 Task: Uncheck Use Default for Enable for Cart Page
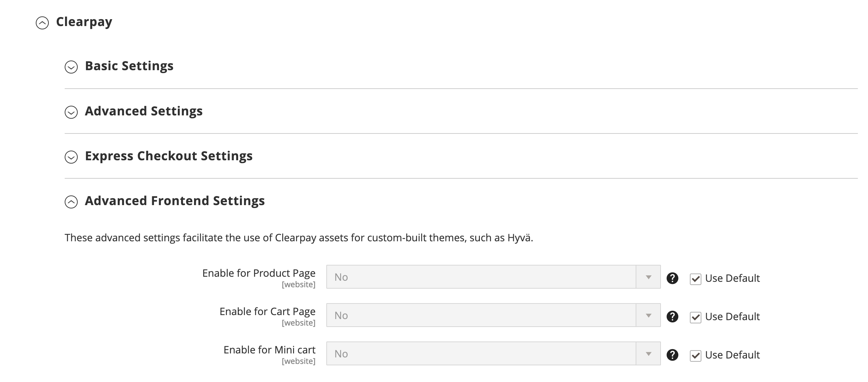click(x=696, y=317)
